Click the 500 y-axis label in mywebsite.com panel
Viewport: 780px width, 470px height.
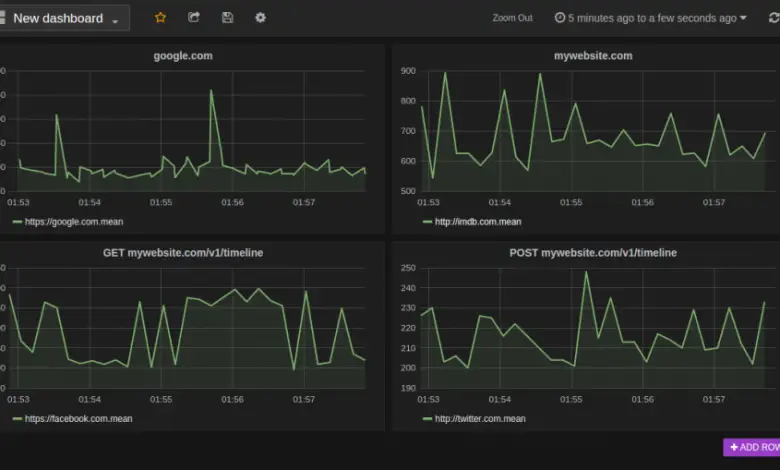pos(408,191)
